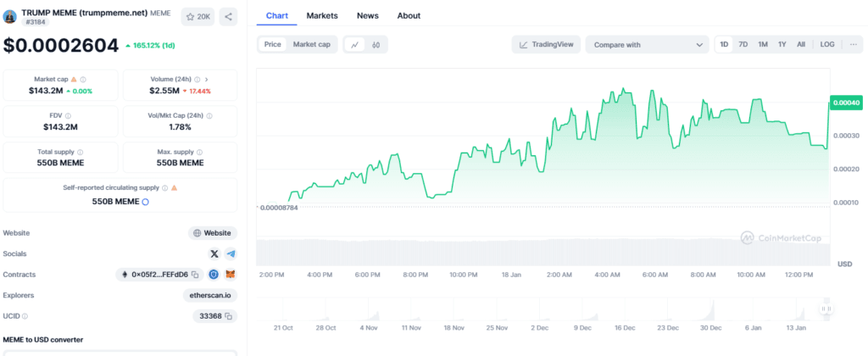The width and height of the screenshot is (868, 356).
Task: Click the $0.0002604 price text
Action: [x=61, y=46]
